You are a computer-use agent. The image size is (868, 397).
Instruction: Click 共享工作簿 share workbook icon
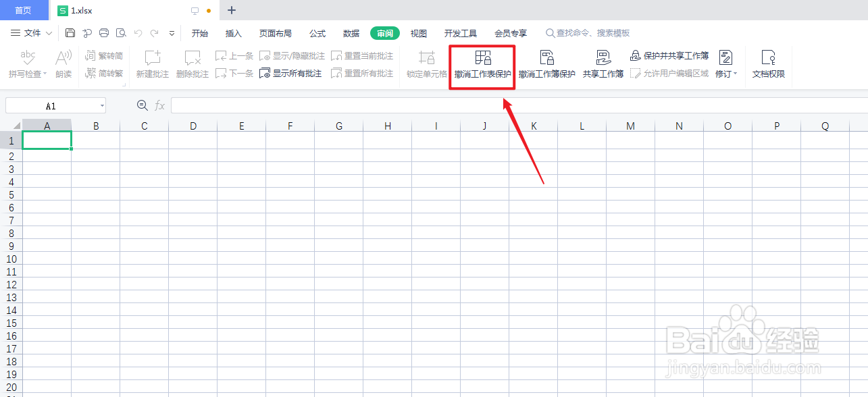coord(603,58)
